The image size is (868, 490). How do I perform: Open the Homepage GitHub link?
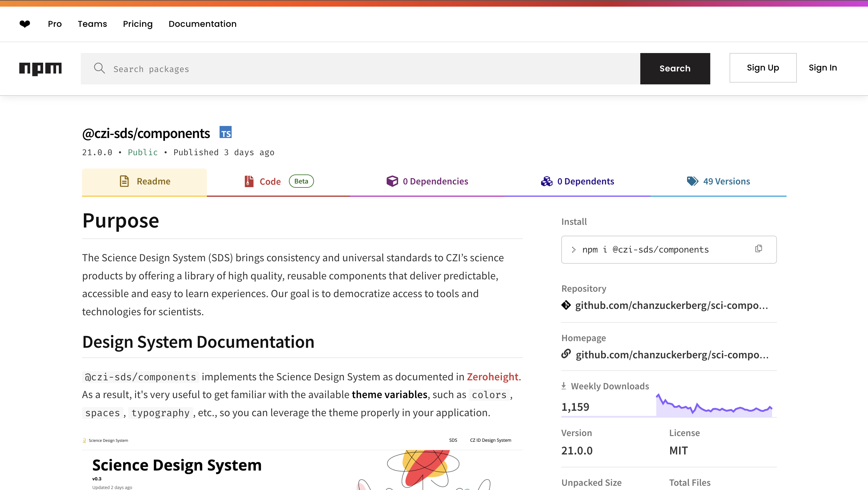(672, 355)
